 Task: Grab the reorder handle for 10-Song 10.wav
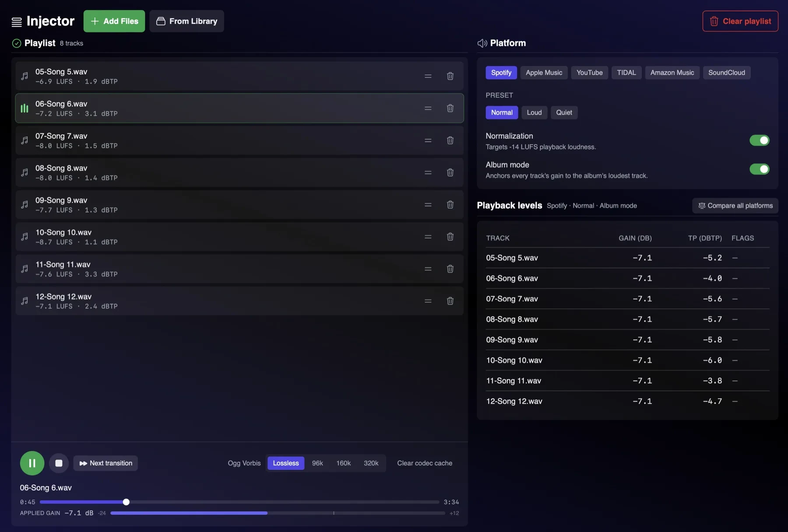pos(428,237)
